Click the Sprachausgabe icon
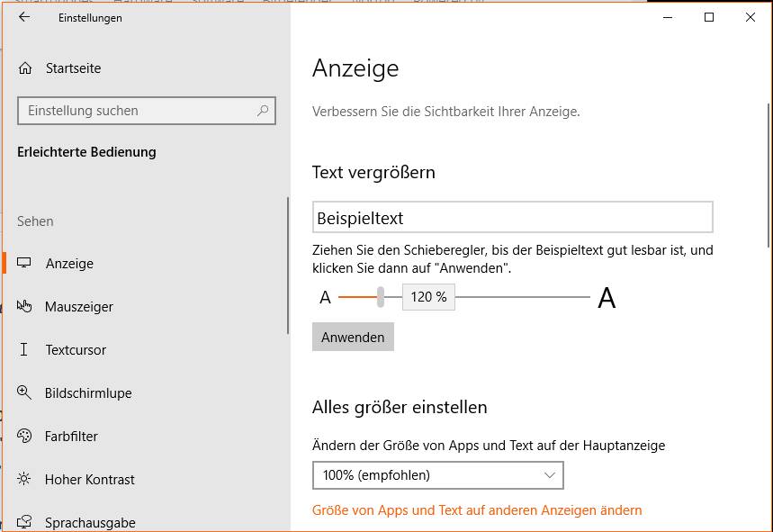This screenshot has width=773, height=532. tap(24, 521)
